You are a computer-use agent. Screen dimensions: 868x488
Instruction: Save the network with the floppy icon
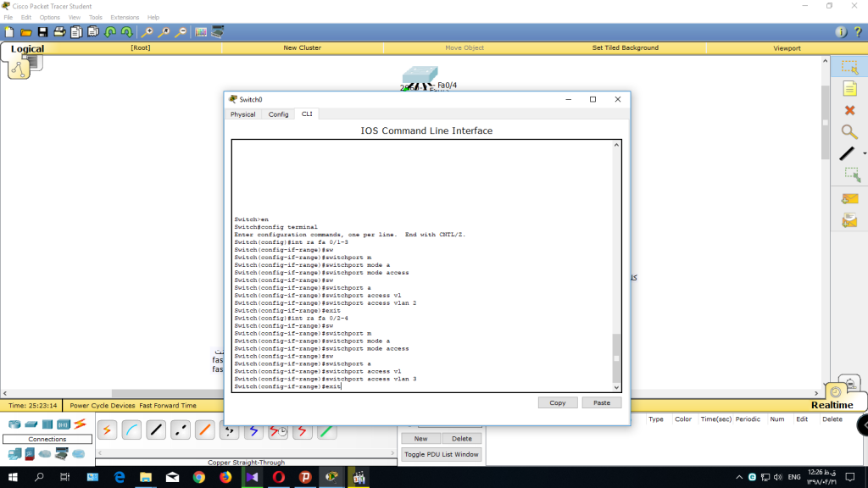(x=42, y=32)
